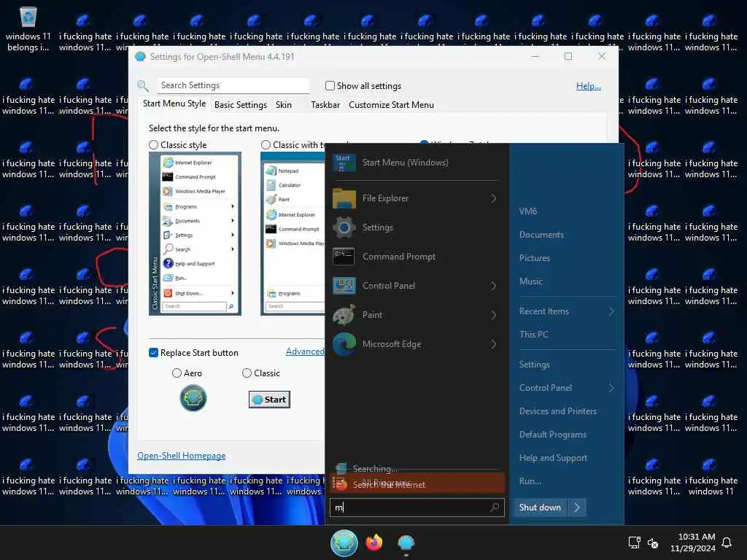Open the Open-Shell Homepage link
The image size is (747, 560).
coord(181,456)
